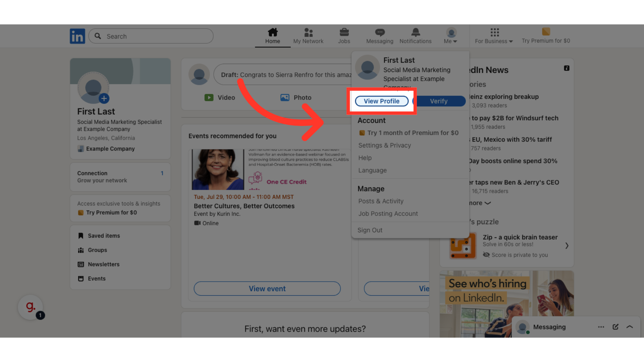Click the LinkedIn News info icon
644x362 pixels.
click(x=567, y=68)
